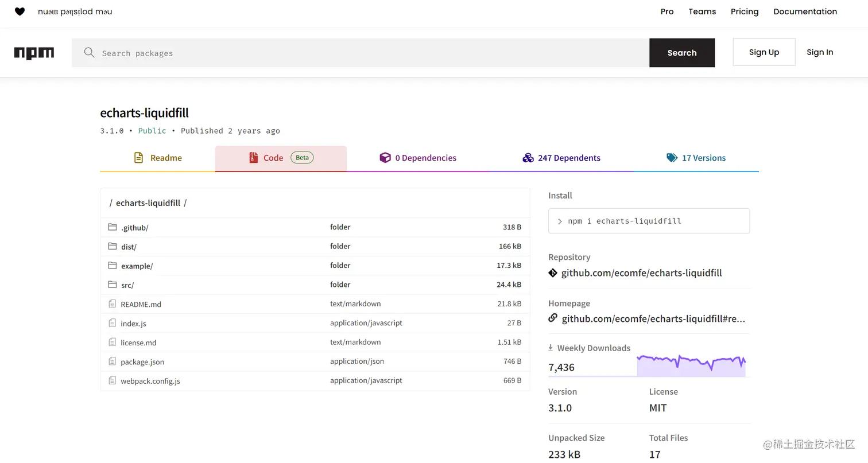
Task: Click the Published 2 years ago text
Action: point(230,131)
